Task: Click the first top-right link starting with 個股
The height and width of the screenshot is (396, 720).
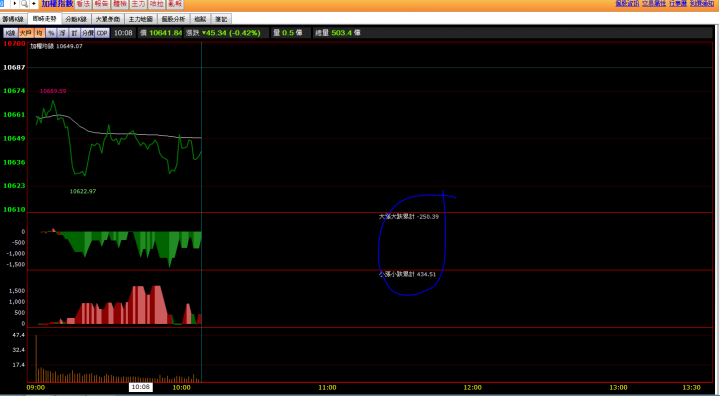Action: [x=627, y=3]
